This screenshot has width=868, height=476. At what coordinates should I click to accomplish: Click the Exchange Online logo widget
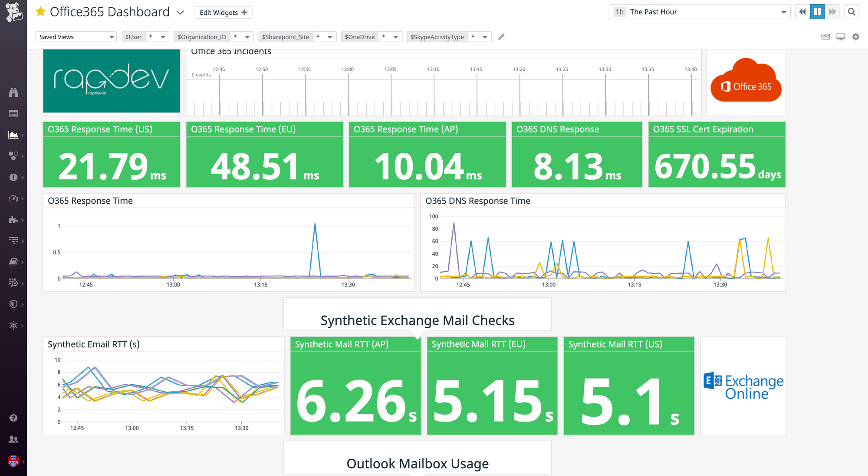(743, 386)
